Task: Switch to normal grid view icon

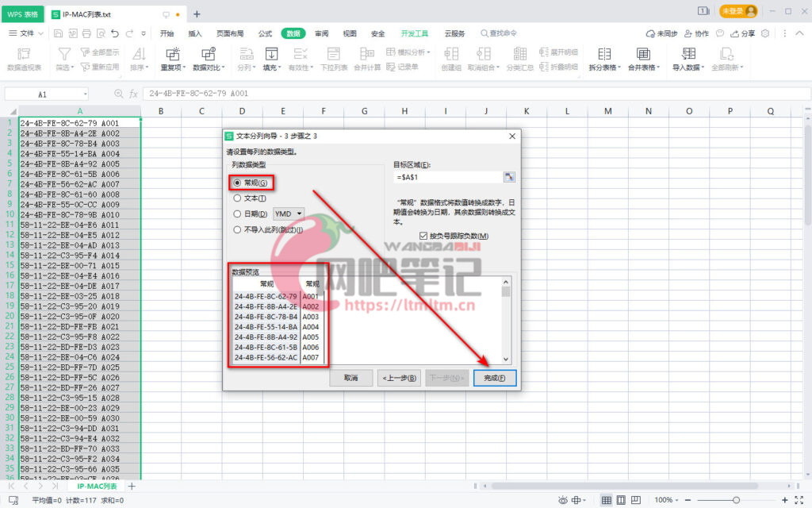Action: click(x=606, y=500)
